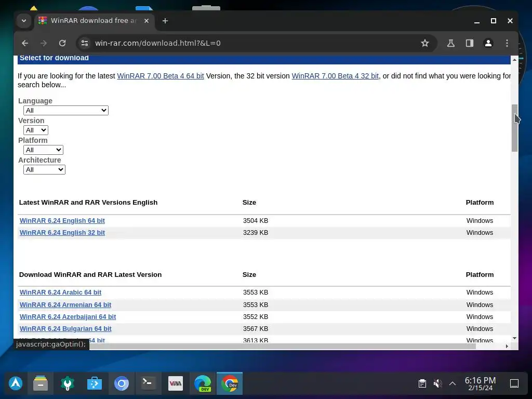Screen dimensions: 532x399
Task: Click the browser forward arrow
Action: 44,43
